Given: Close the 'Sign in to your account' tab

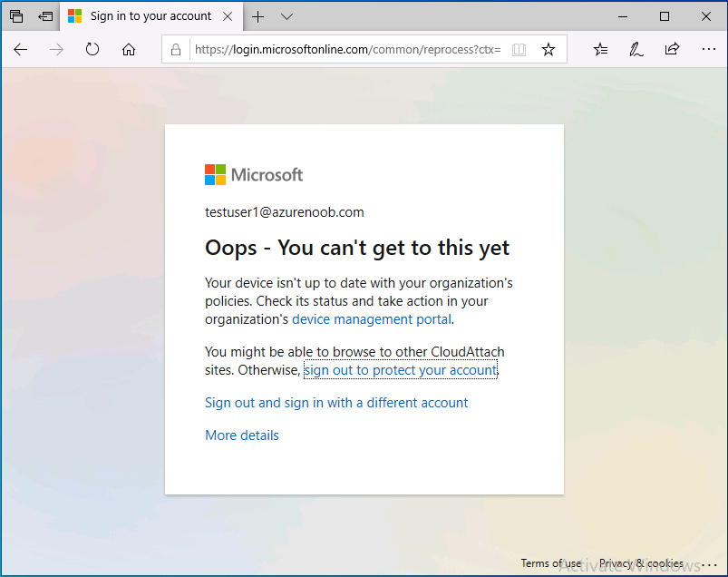Looking at the screenshot, I should point(228,16).
